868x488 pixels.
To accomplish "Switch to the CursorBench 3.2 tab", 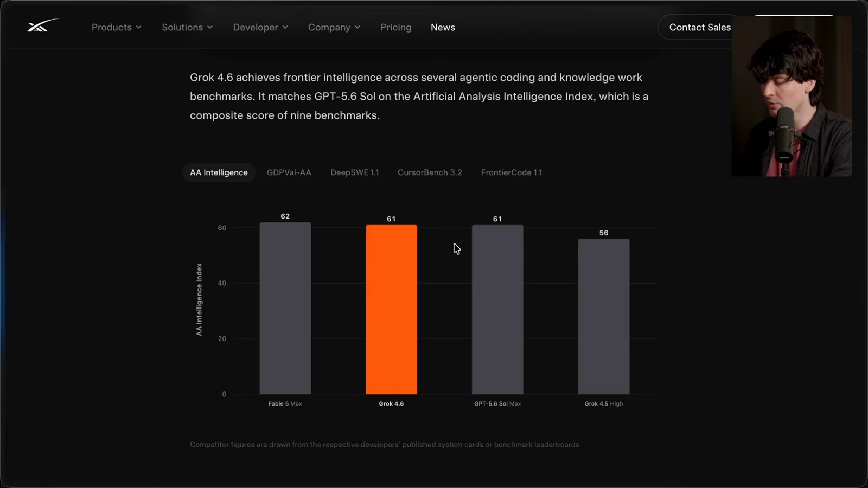I will click(x=430, y=172).
